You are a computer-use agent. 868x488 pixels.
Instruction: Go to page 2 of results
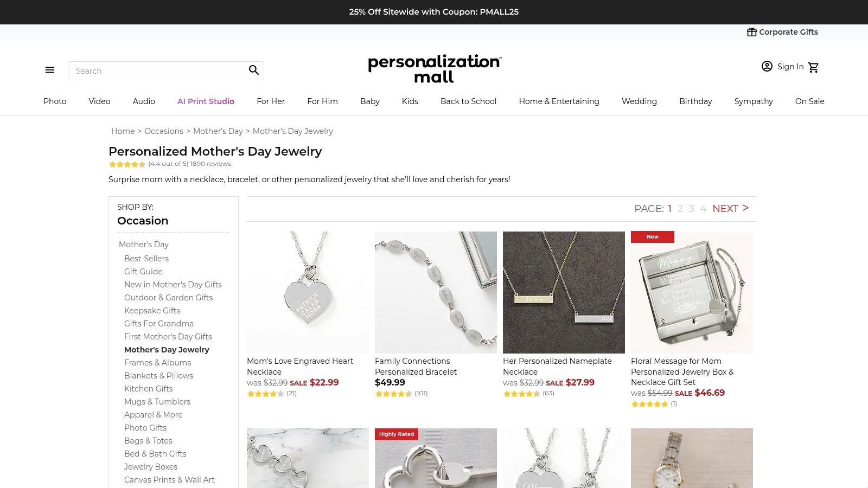pos(680,208)
